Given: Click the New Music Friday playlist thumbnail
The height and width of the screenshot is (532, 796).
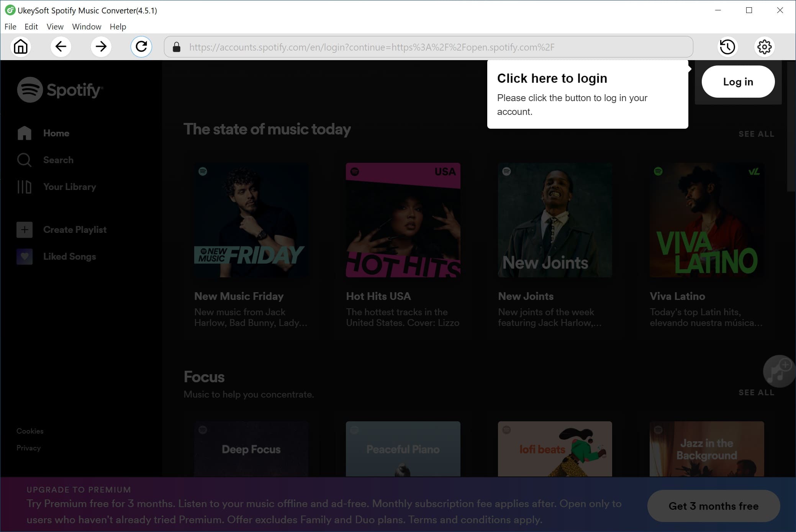Looking at the screenshot, I should (x=251, y=220).
